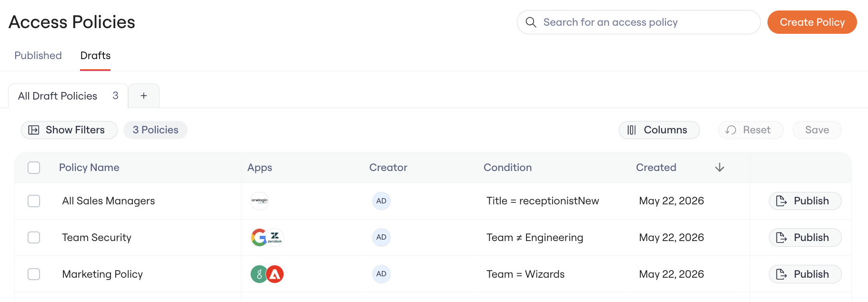Open the Show Filters panel
The height and width of the screenshot is (302, 868).
(x=69, y=130)
